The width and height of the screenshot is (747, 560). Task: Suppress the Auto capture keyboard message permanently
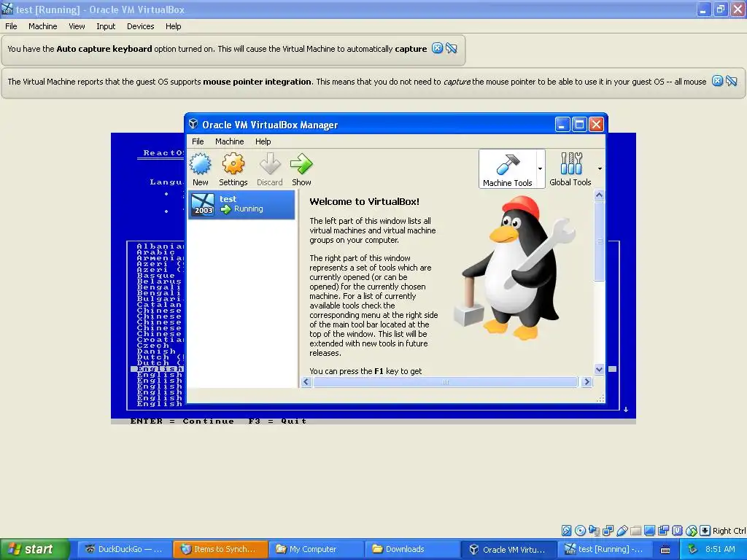pos(452,48)
